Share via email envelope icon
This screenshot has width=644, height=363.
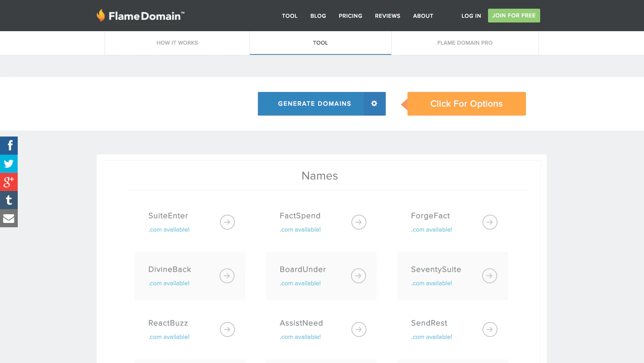tap(9, 218)
